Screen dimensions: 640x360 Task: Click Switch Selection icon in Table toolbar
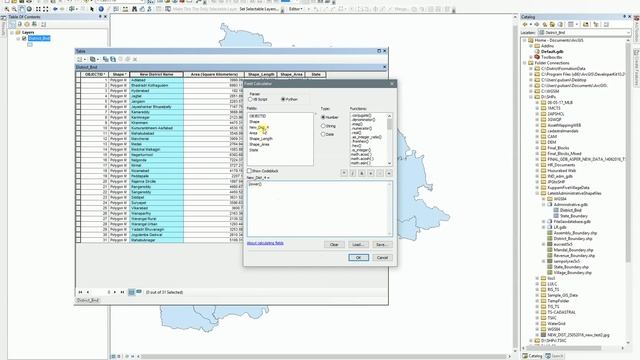point(113,59)
